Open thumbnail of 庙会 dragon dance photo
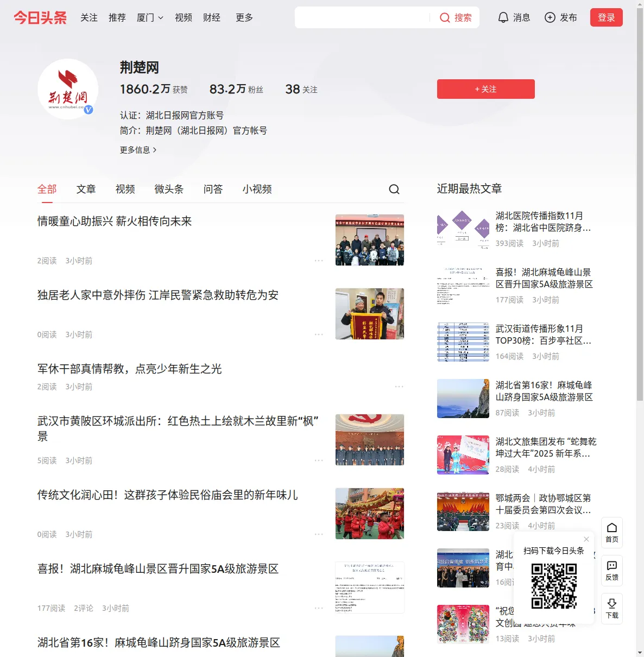 (x=370, y=514)
